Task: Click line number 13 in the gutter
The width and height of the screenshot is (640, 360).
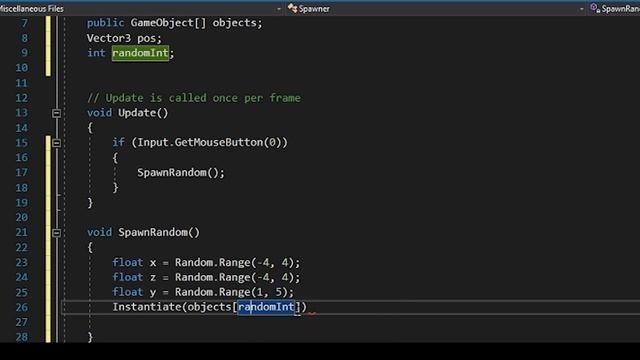Action: click(x=22, y=113)
